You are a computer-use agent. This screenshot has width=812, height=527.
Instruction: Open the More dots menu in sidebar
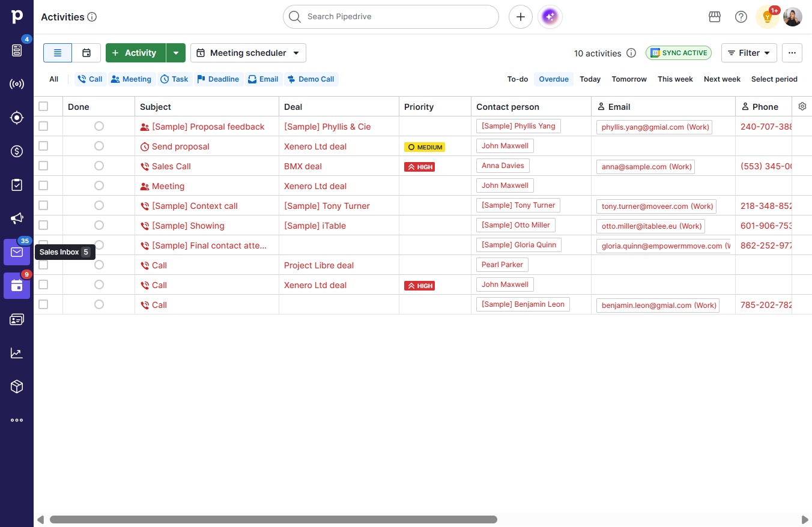point(17,420)
